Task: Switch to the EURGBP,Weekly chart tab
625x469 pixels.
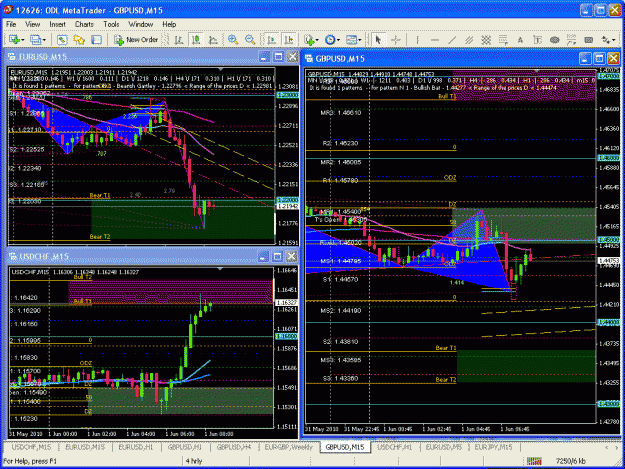Action: 289,447
